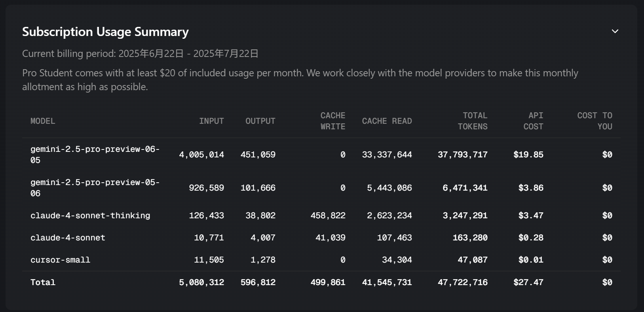Click the TOTAL TOKENS column header
Viewport: 644px width, 312px height.
[473, 121]
